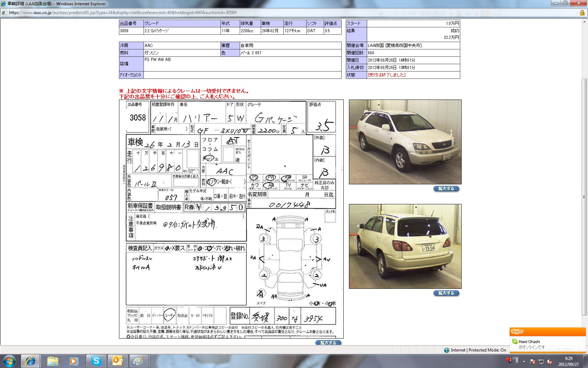Image resolution: width=588 pixels, height=368 pixels.
Task: Open Paint from the taskbar
Action: coord(139,361)
